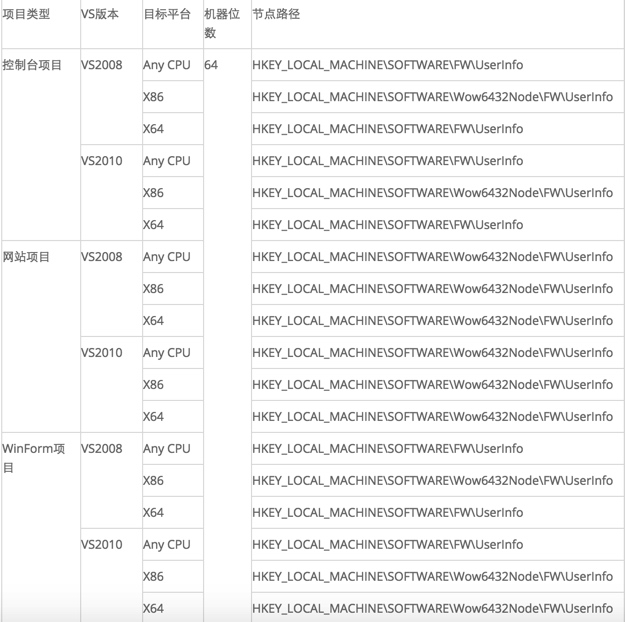The height and width of the screenshot is (622, 625).
Task: Select Wow6432Node path for 网站项目 VS2008 X86
Action: (x=438, y=289)
